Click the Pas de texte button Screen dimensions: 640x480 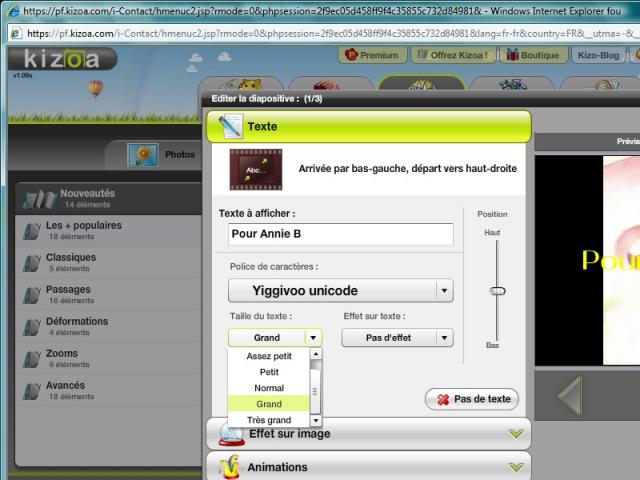pyautogui.click(x=472, y=399)
